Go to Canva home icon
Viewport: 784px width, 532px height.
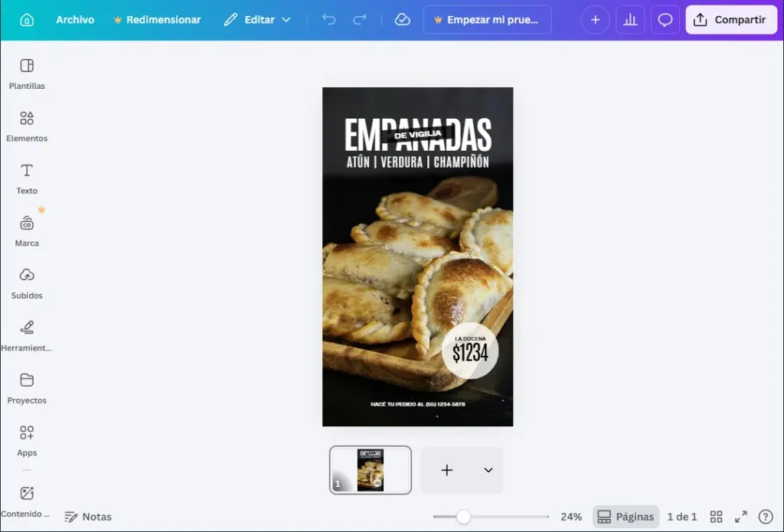(x=27, y=20)
